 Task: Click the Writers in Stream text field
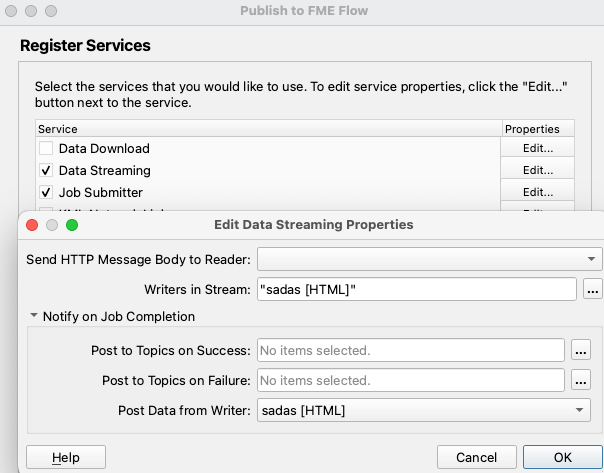point(417,289)
